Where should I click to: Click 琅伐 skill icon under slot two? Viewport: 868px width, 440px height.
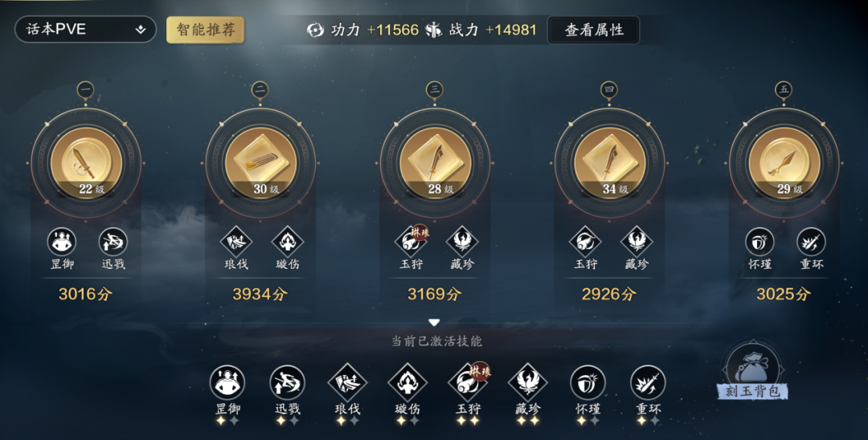click(236, 242)
